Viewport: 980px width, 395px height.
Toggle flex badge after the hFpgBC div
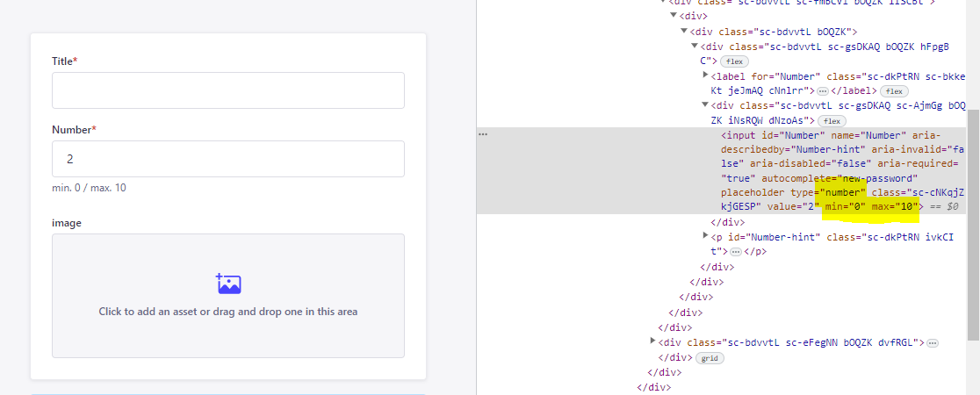[732, 61]
